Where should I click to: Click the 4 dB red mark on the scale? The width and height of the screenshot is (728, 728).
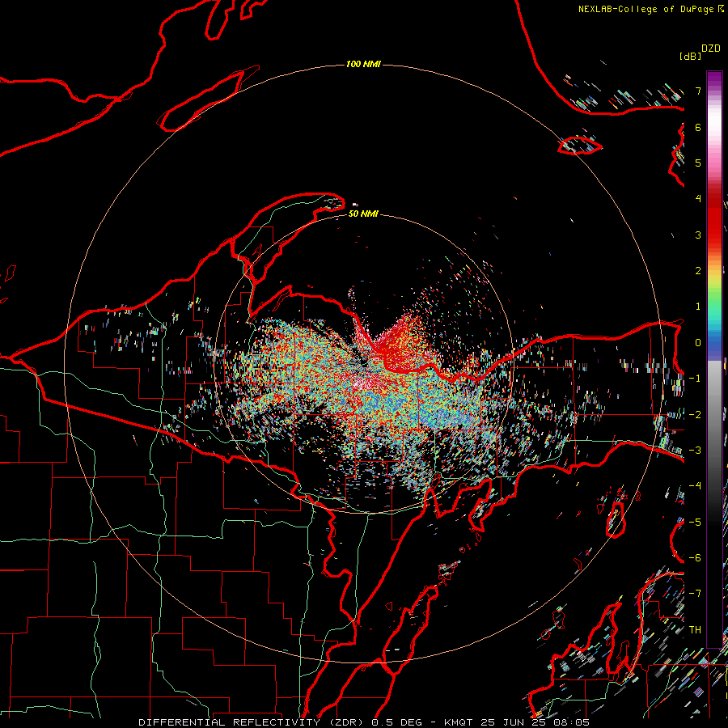coord(698,199)
